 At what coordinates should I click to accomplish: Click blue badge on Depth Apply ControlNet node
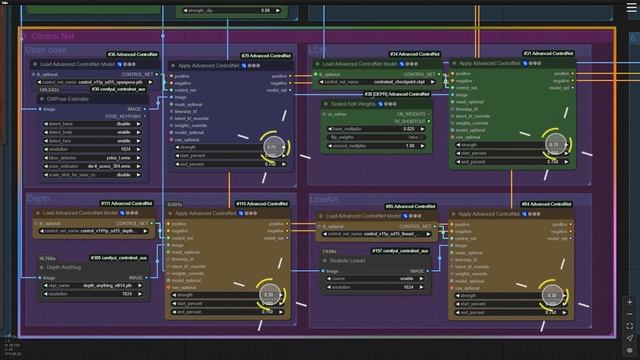(x=241, y=213)
